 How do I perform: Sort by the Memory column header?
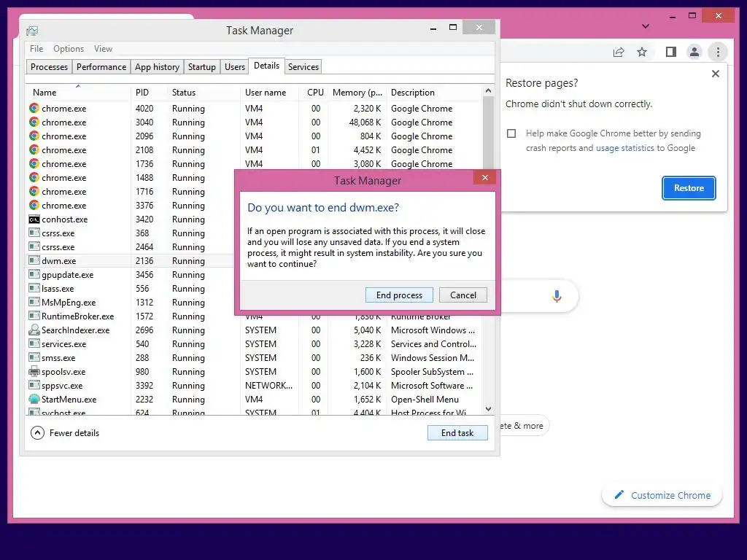point(357,93)
